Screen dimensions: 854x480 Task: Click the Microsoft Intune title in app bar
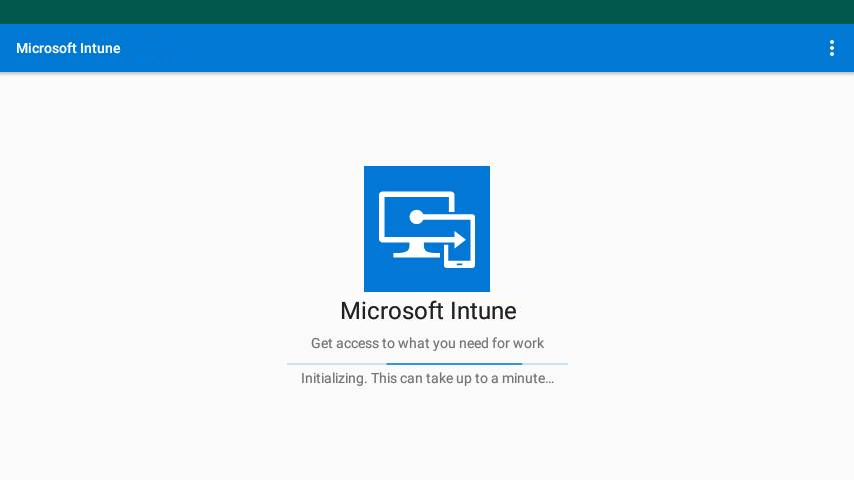coord(68,48)
